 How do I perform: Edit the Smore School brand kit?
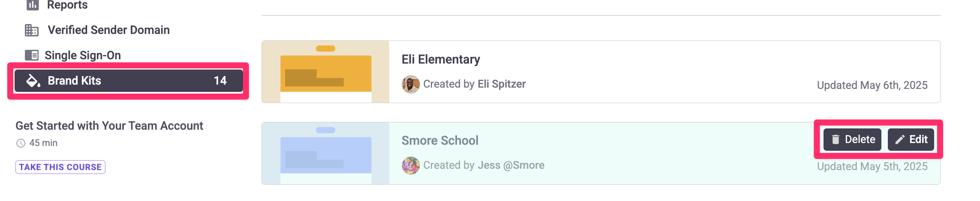(911, 140)
